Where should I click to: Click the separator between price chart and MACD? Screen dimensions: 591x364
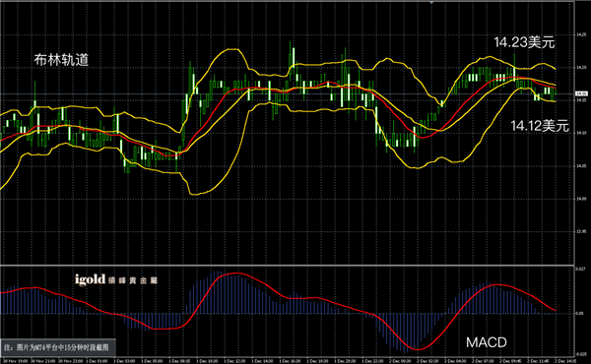click(288, 265)
